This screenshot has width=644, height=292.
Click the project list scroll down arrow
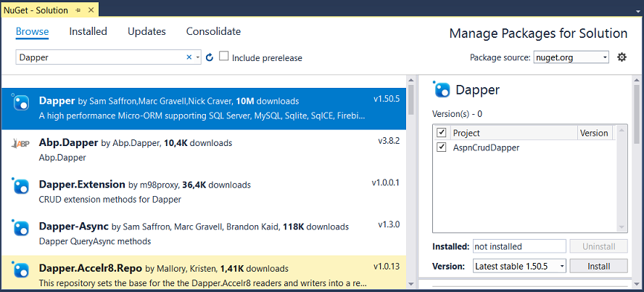pyautogui.click(x=622, y=227)
